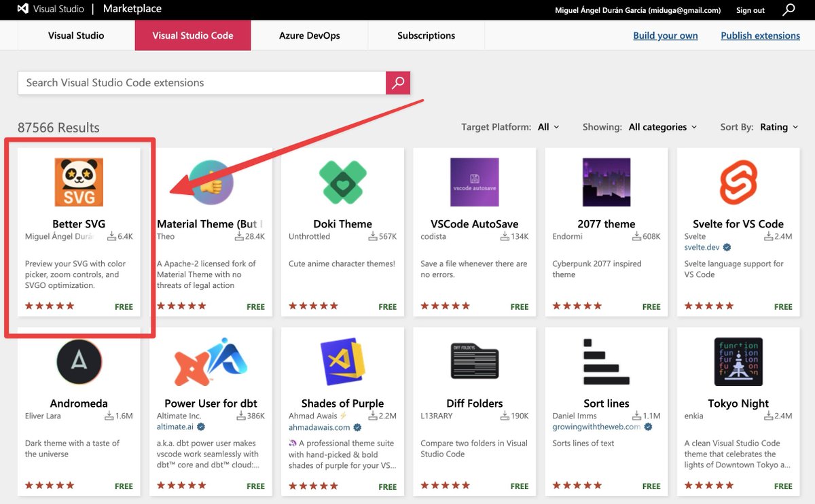Image resolution: width=815 pixels, height=504 pixels.
Task: Go to the Subscriptions tab
Action: (x=427, y=35)
